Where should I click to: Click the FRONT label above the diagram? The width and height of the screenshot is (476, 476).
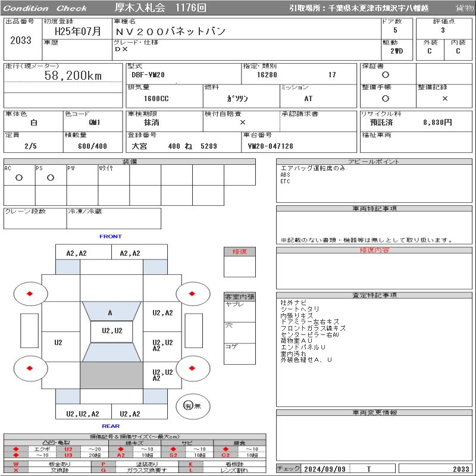click(x=111, y=236)
